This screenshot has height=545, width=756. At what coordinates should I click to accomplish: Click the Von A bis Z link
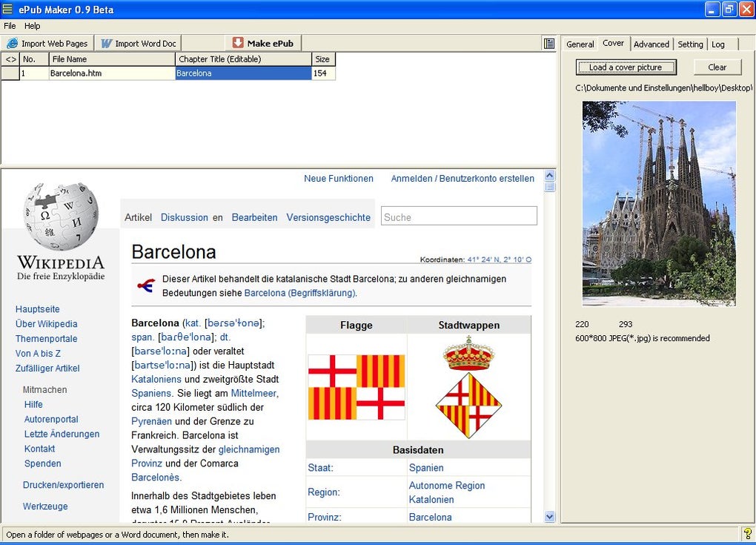(38, 354)
